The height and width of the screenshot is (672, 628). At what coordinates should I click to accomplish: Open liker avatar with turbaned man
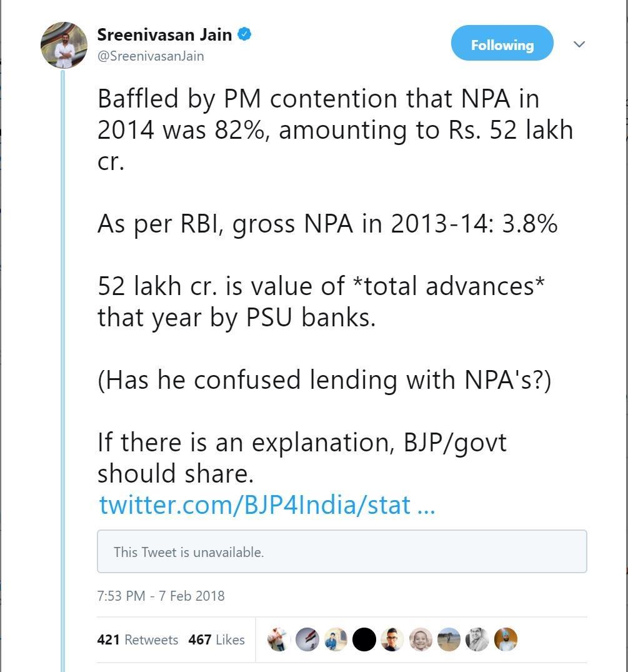(506, 639)
